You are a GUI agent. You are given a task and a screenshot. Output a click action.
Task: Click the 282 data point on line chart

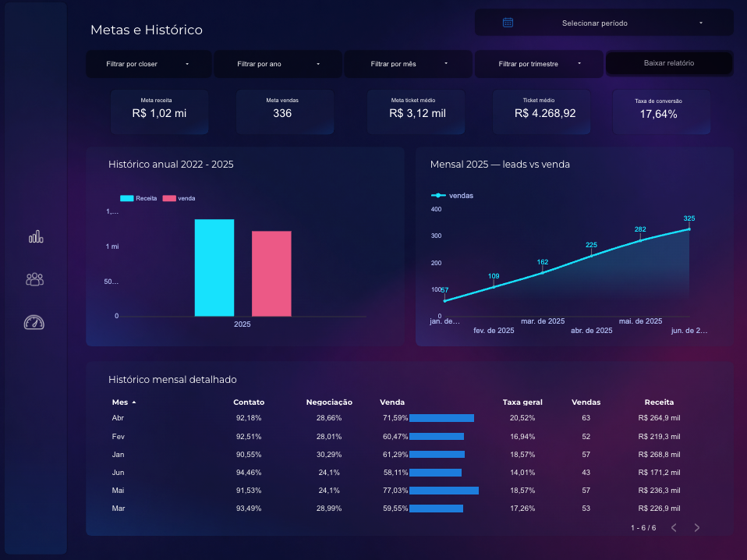coord(640,240)
